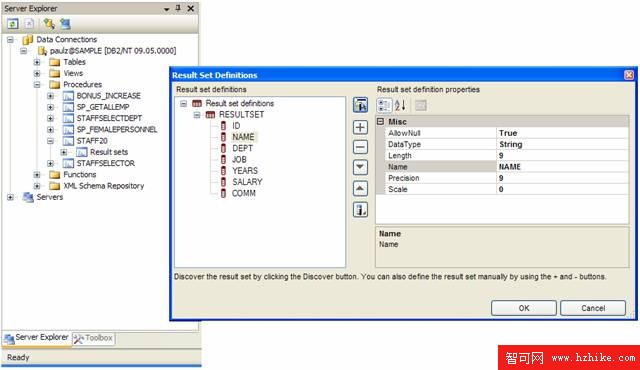Image resolution: width=640 pixels, height=370 pixels.
Task: Click the DataType value String
Action: point(562,144)
